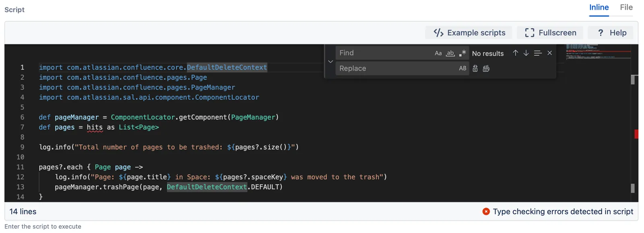Click "DefaultDeleteContext" on line 1

coord(227,67)
